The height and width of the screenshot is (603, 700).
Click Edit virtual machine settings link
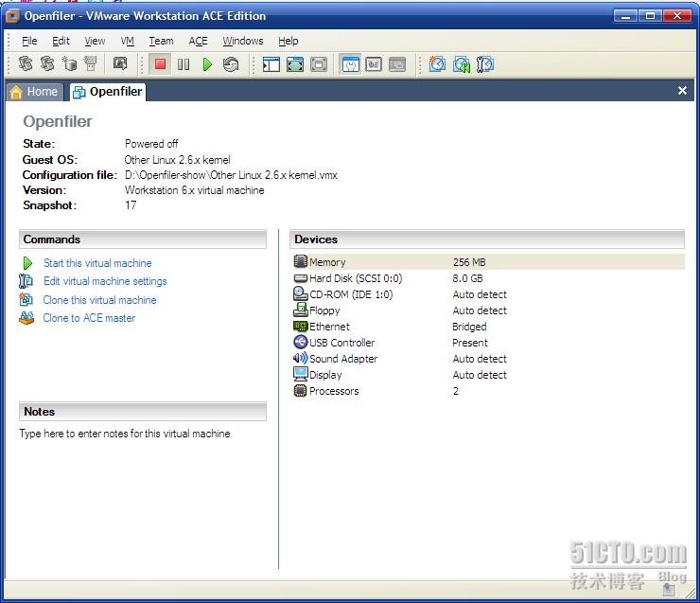tap(105, 281)
